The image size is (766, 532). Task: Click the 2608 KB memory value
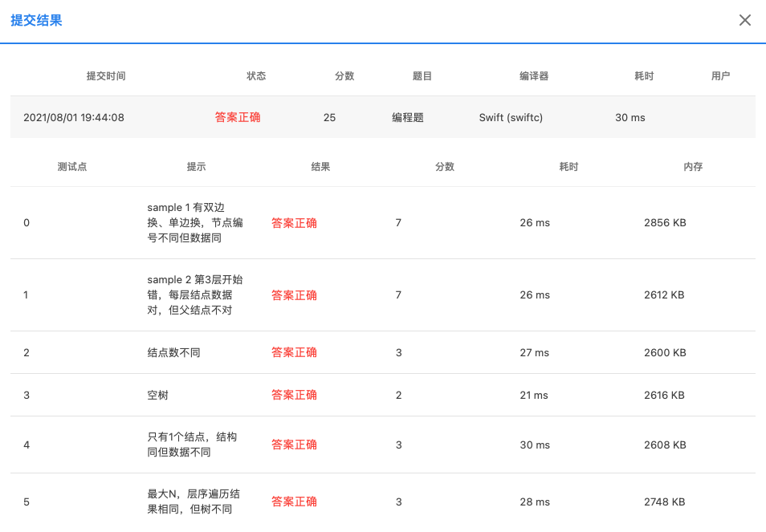[x=665, y=445]
